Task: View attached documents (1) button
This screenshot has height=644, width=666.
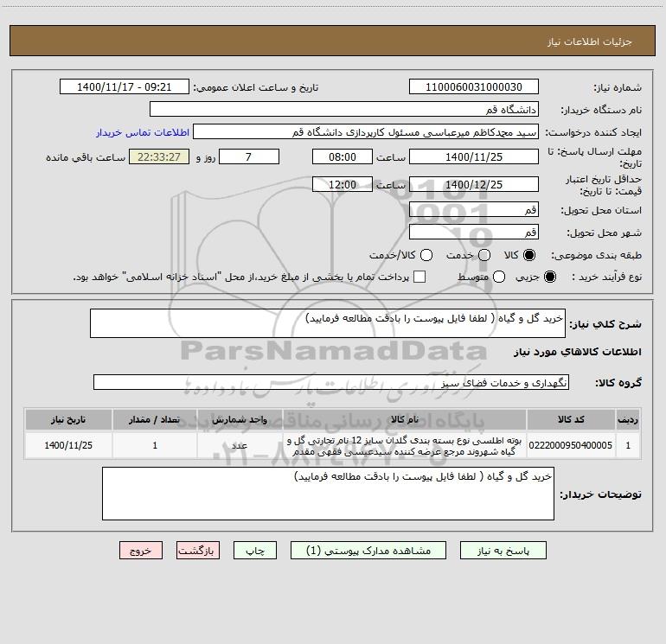Action: [x=368, y=550]
